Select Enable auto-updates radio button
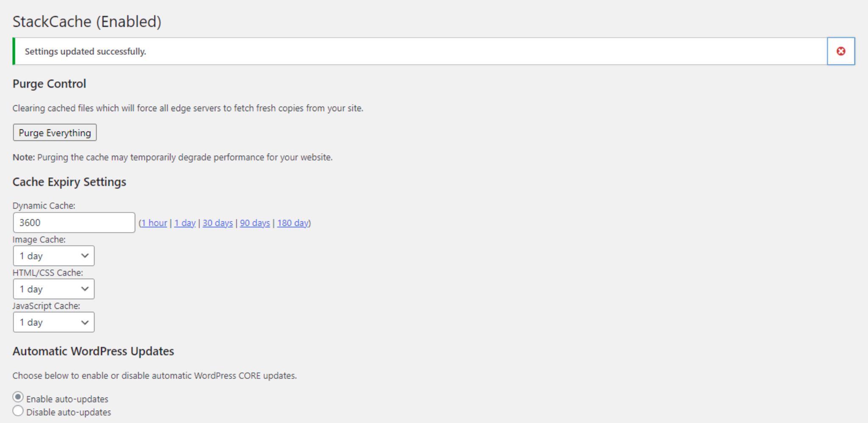Image resolution: width=868 pixels, height=423 pixels. click(x=18, y=397)
